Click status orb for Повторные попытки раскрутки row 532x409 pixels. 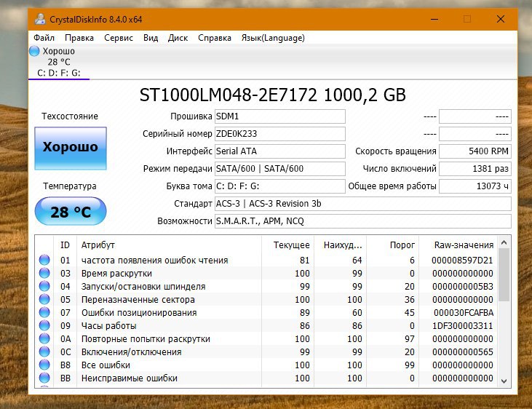point(44,338)
